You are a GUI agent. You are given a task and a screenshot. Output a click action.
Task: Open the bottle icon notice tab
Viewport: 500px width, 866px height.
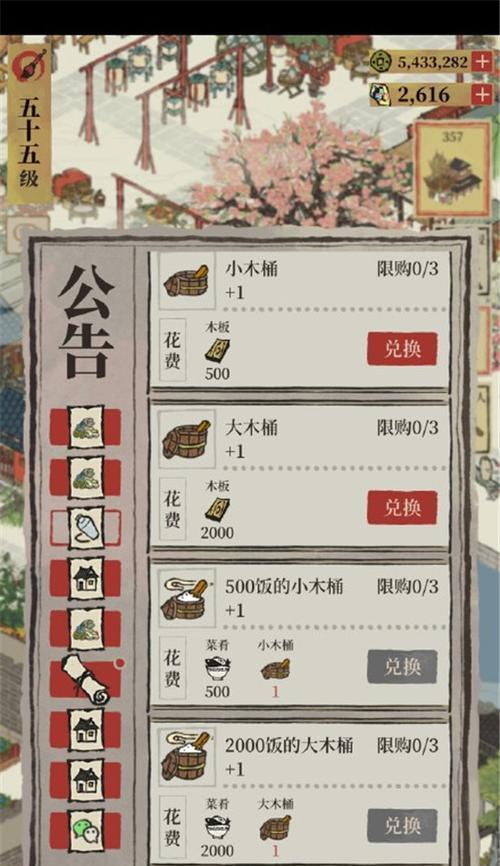[86, 528]
